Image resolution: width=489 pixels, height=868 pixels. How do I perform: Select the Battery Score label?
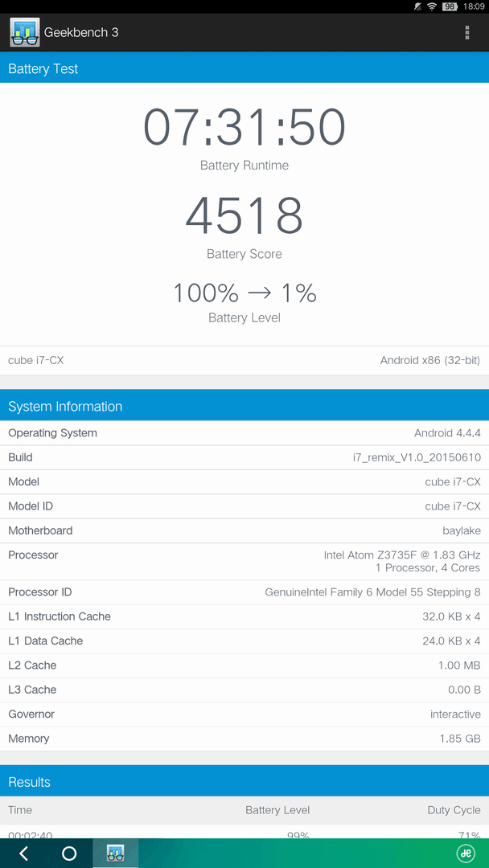[244, 254]
